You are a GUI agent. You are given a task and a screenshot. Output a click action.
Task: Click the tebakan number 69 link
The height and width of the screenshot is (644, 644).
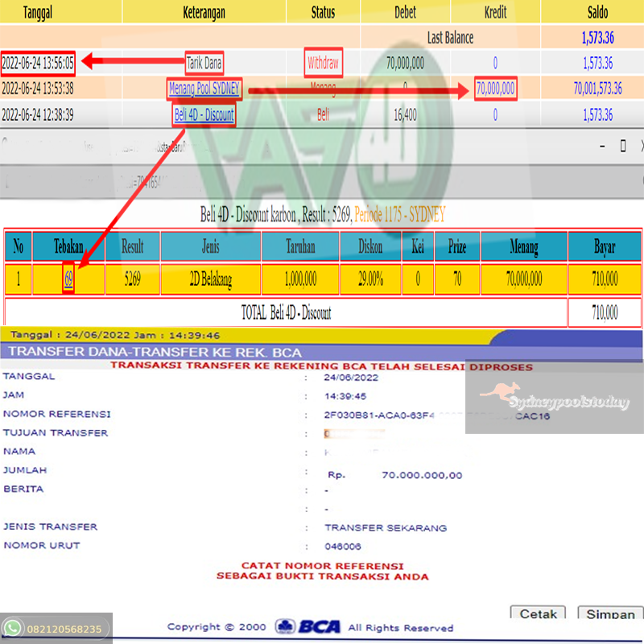coord(68,279)
